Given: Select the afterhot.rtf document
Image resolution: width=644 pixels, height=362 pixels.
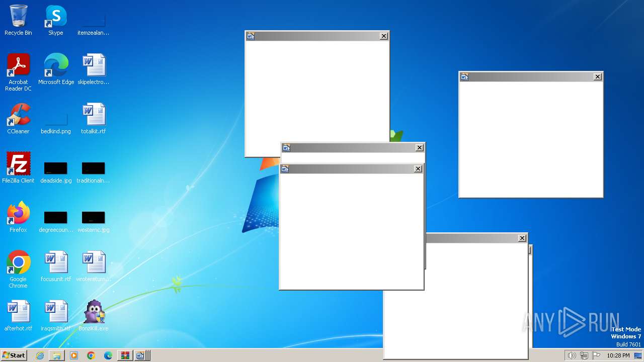Looking at the screenshot, I should 18,315.
